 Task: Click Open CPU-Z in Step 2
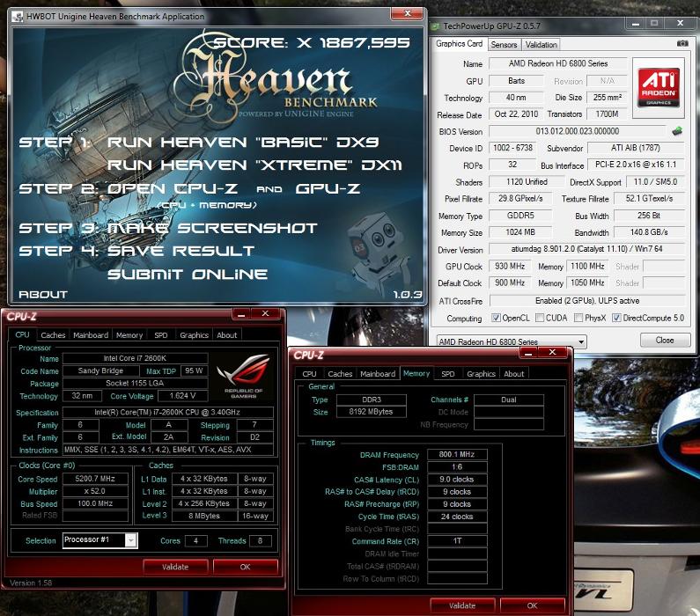[x=172, y=188]
